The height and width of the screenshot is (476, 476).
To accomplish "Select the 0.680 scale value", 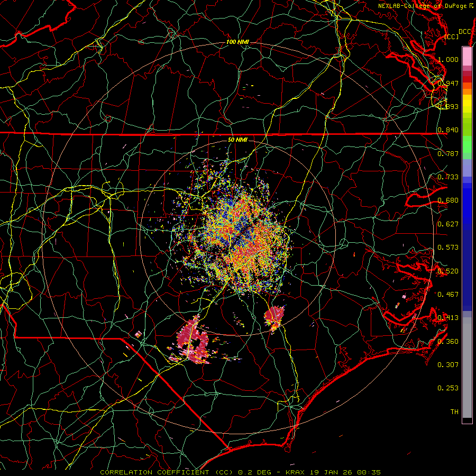I will (x=448, y=200).
